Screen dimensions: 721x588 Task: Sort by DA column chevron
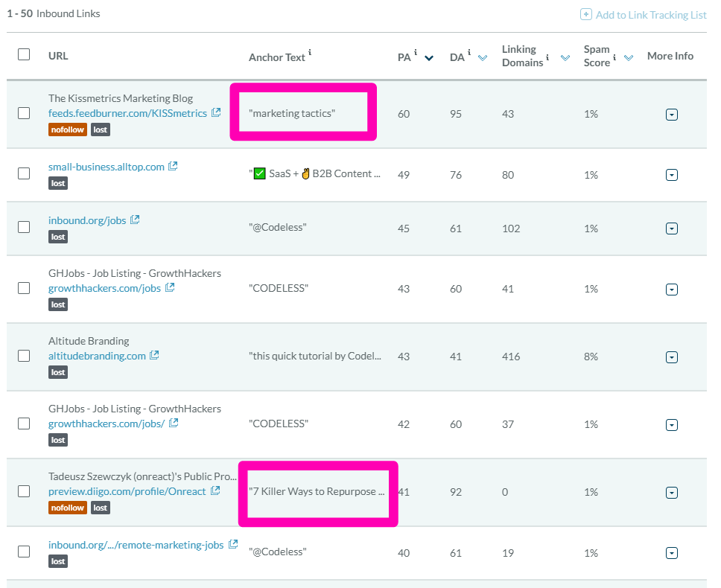[x=483, y=58]
